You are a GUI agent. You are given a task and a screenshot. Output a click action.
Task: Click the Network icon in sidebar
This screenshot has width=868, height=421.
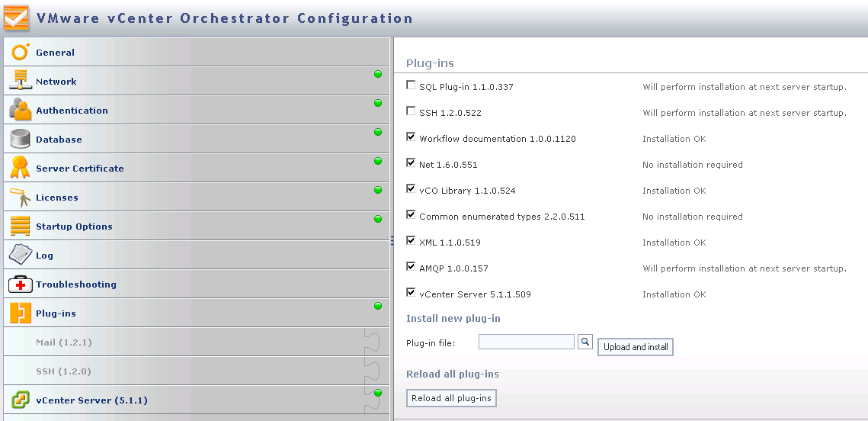pyautogui.click(x=20, y=81)
